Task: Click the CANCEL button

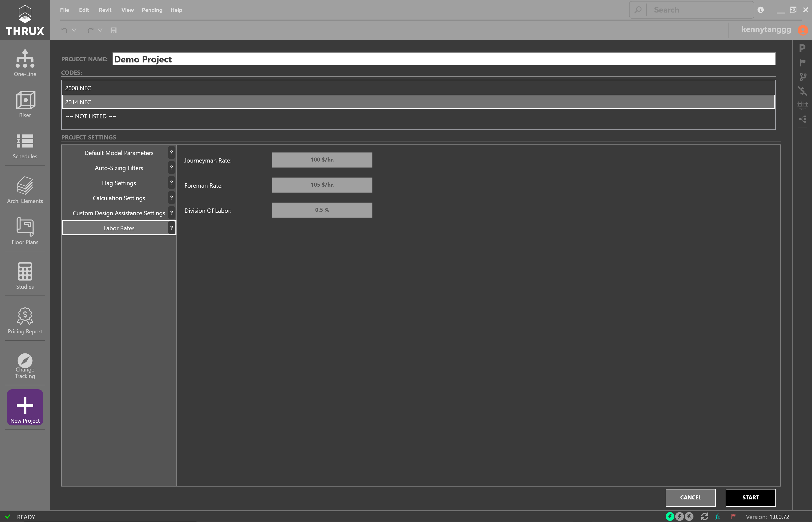Action: click(690, 497)
